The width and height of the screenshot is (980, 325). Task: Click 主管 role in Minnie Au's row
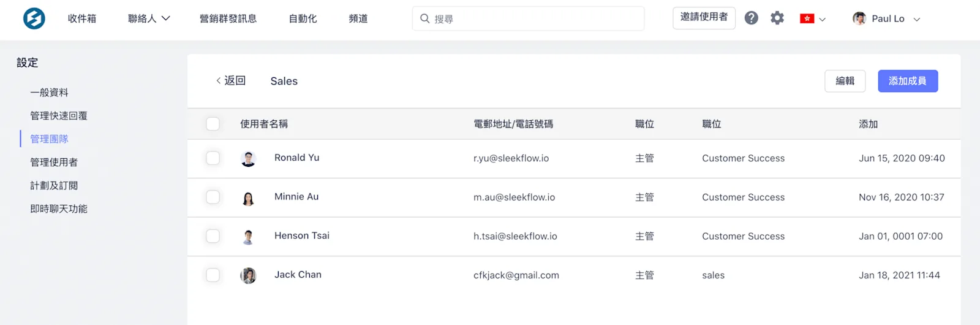[644, 197]
